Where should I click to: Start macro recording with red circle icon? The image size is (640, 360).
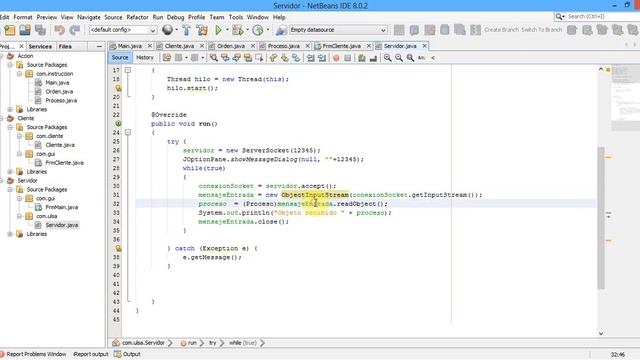[336, 58]
